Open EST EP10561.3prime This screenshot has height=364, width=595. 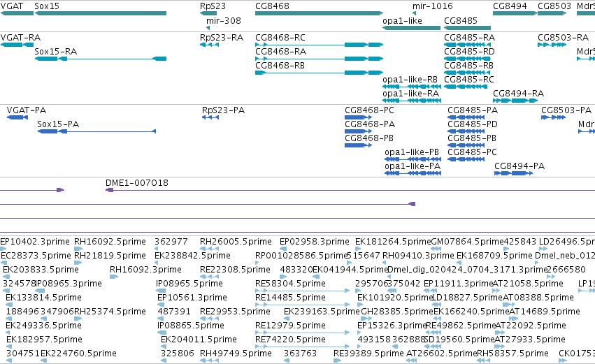click(192, 298)
